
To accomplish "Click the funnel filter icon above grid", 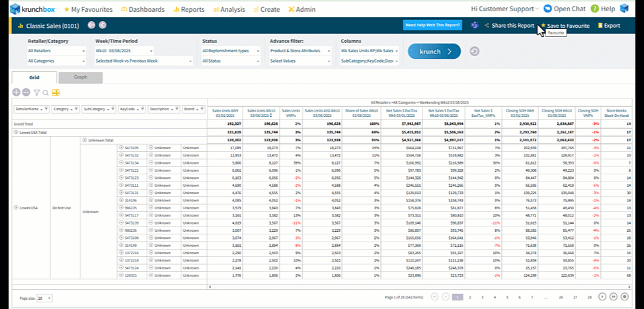I will tap(36, 93).
